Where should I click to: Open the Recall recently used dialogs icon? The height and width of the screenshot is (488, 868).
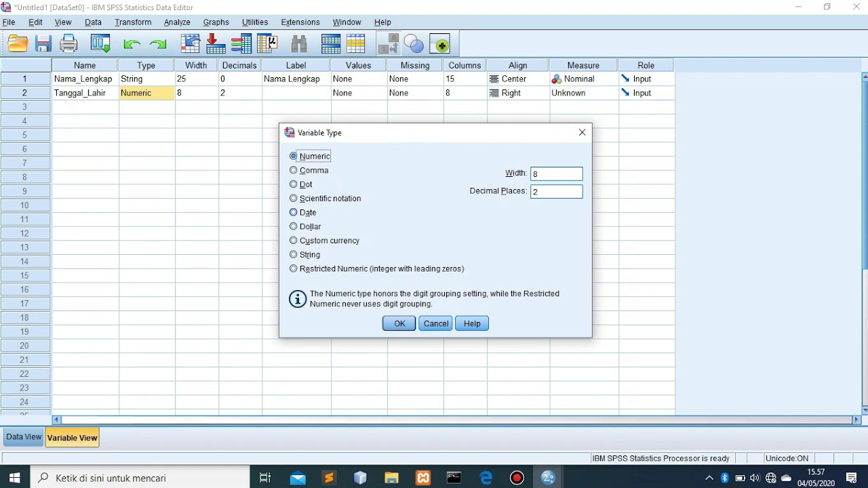100,45
